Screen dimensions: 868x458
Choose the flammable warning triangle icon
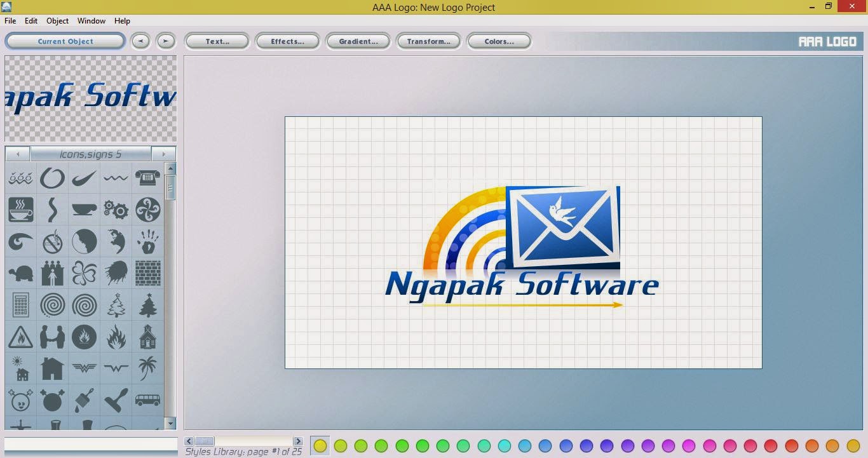[21, 337]
